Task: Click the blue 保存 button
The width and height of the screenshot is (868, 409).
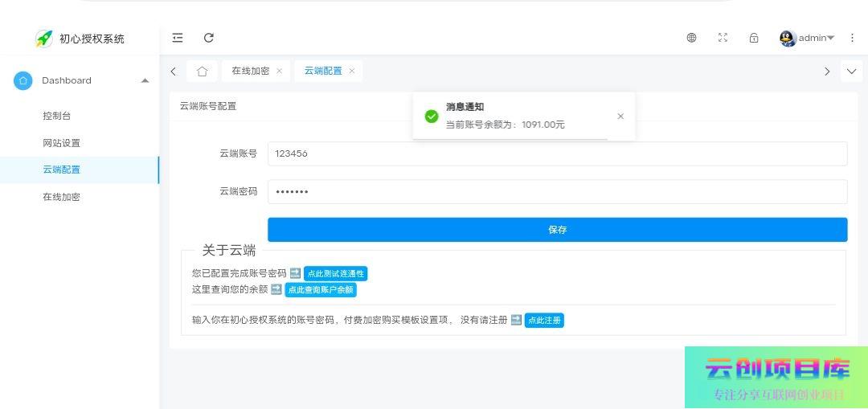Action: [557, 230]
